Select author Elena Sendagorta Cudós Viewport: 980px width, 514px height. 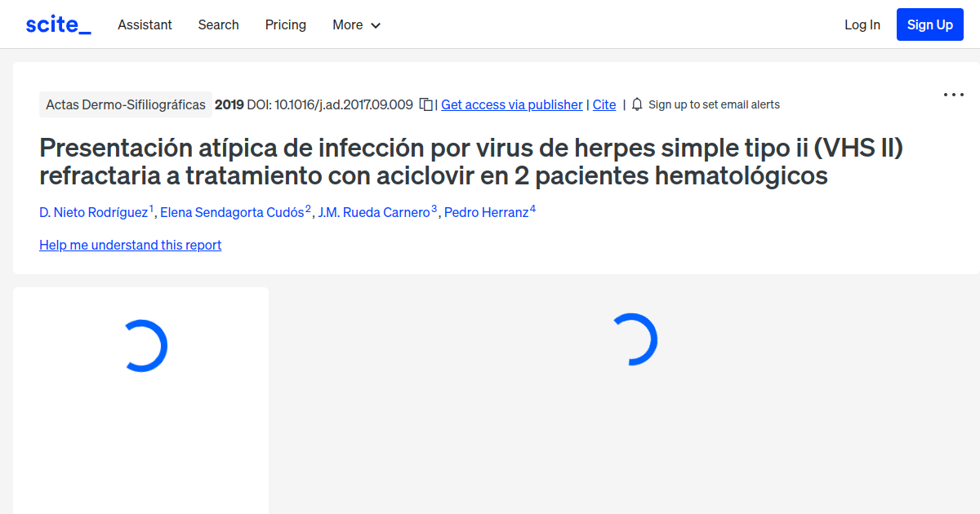pos(232,212)
